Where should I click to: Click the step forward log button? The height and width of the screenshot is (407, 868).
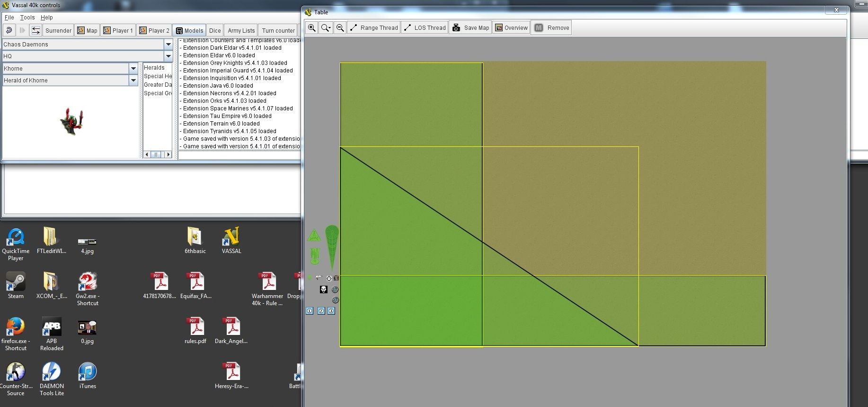tap(22, 30)
